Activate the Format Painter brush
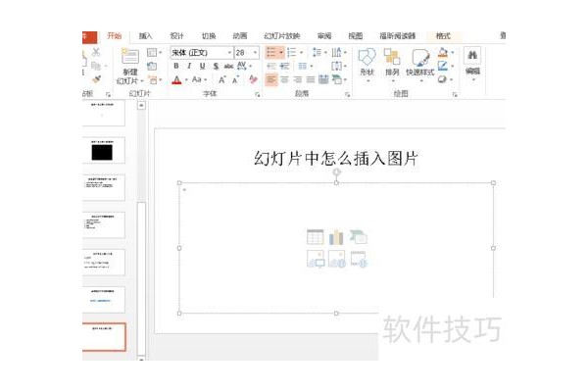 coord(96,79)
